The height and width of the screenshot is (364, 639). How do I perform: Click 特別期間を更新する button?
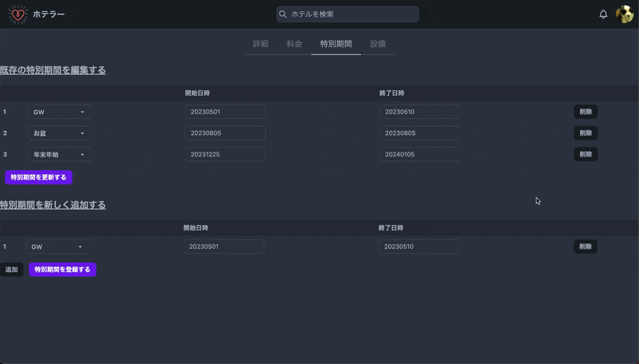click(x=38, y=177)
